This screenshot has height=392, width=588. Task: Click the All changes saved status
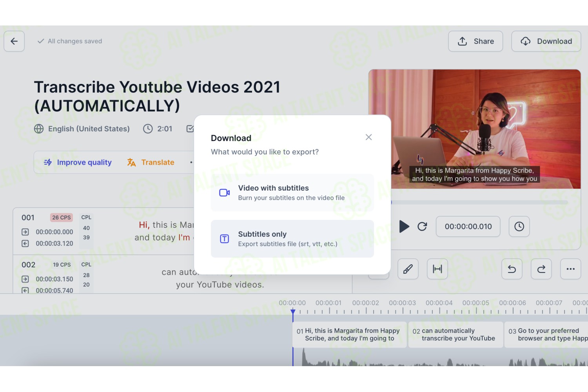pos(70,41)
